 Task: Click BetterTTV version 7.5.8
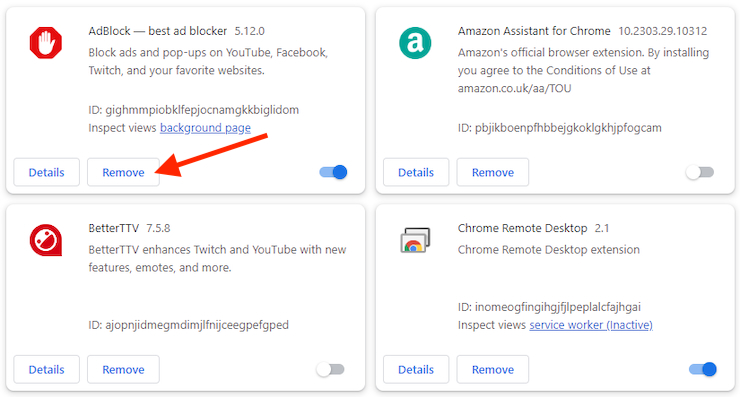(x=158, y=228)
